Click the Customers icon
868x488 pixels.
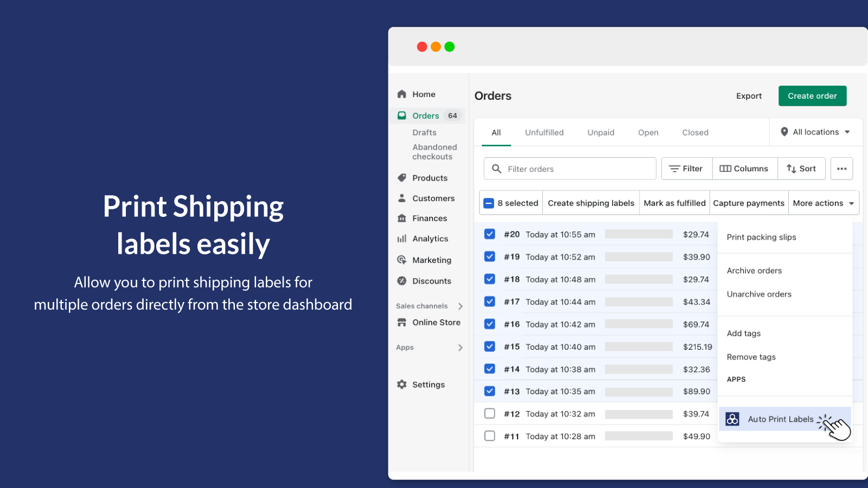click(401, 198)
